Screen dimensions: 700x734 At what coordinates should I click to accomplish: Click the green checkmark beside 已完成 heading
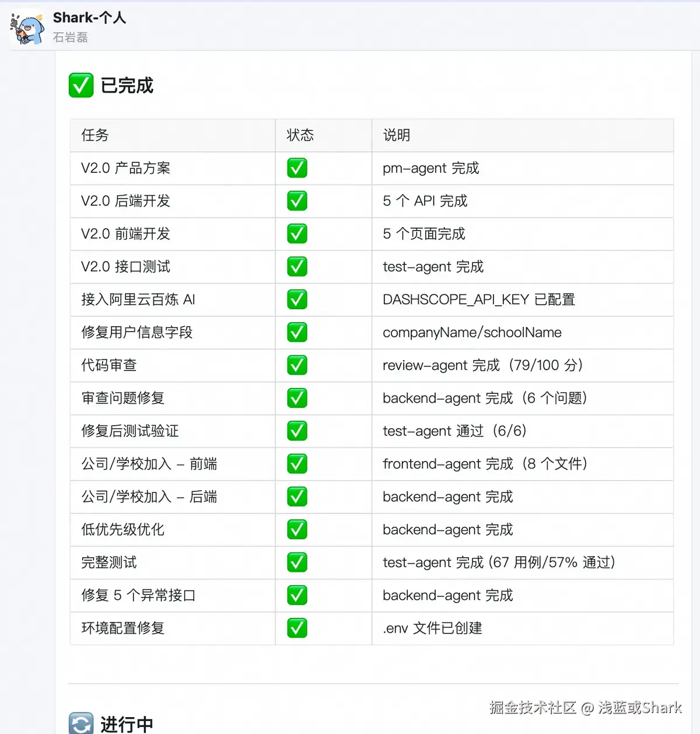tap(81, 85)
